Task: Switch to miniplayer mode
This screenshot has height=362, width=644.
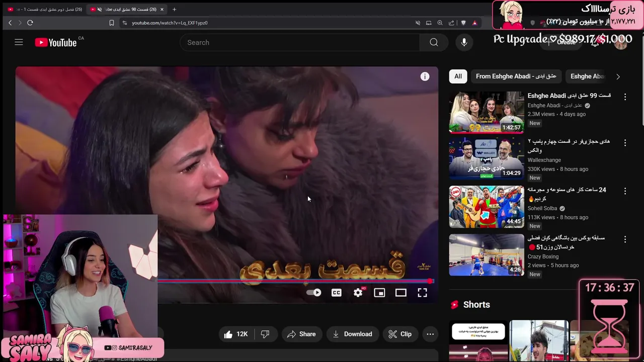Action: pyautogui.click(x=379, y=293)
